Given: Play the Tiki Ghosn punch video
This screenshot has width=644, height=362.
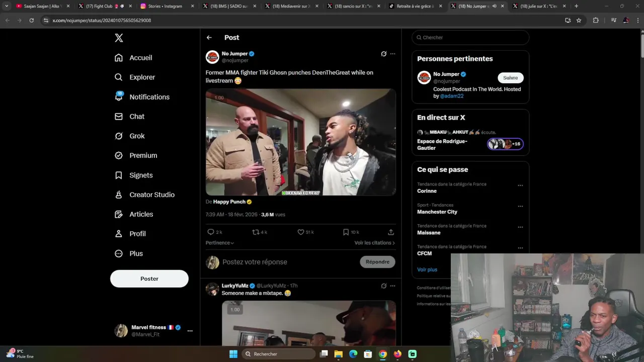Looking at the screenshot, I should pyautogui.click(x=301, y=142).
